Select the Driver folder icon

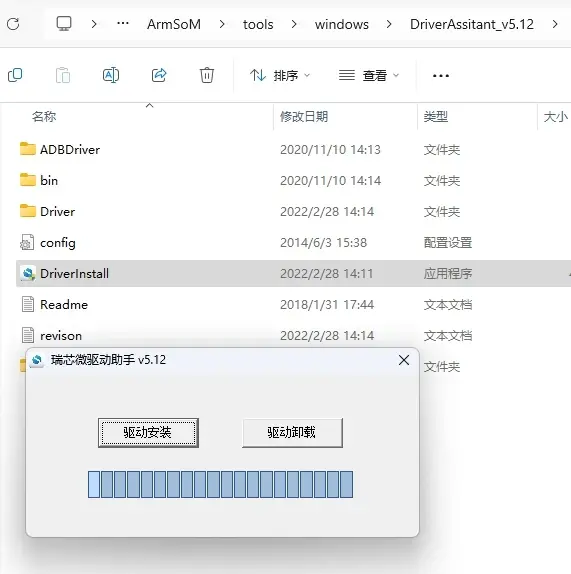(27, 211)
